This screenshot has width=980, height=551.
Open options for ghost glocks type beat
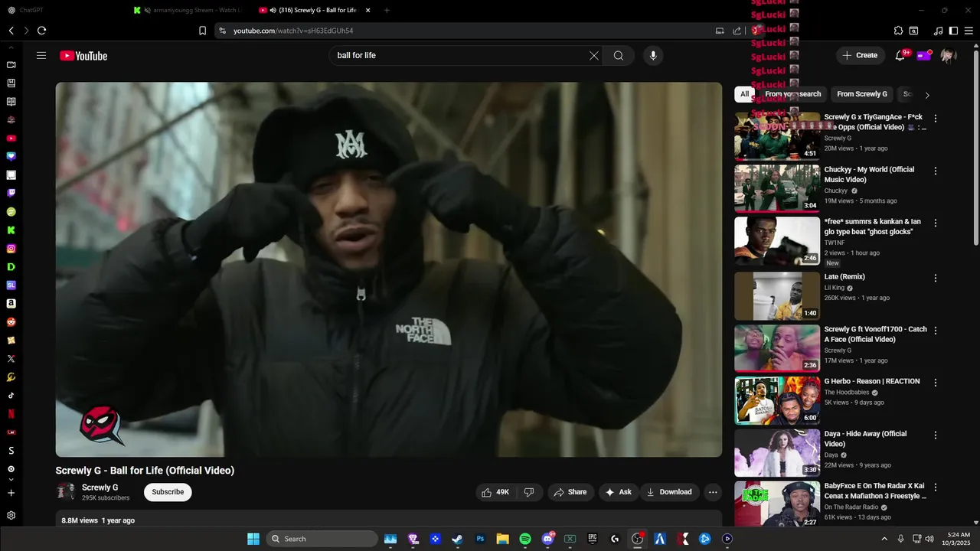pos(935,223)
